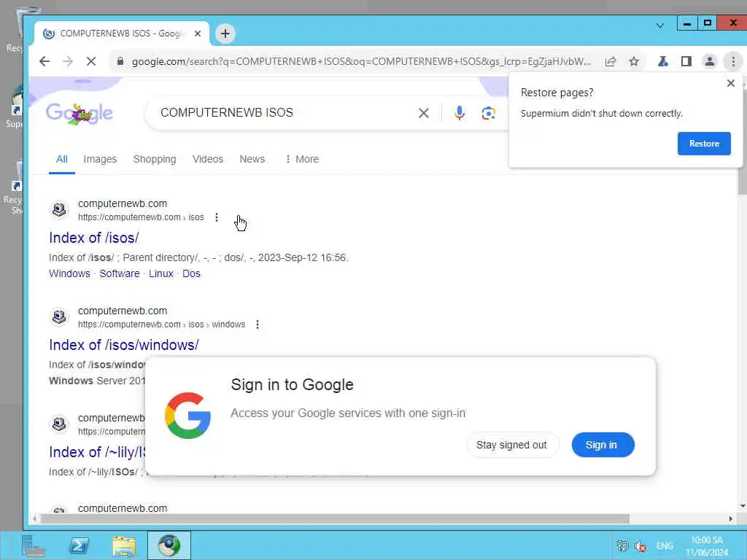This screenshot has width=747, height=560.
Task: Bookmark this page with the star
Action: (634, 61)
